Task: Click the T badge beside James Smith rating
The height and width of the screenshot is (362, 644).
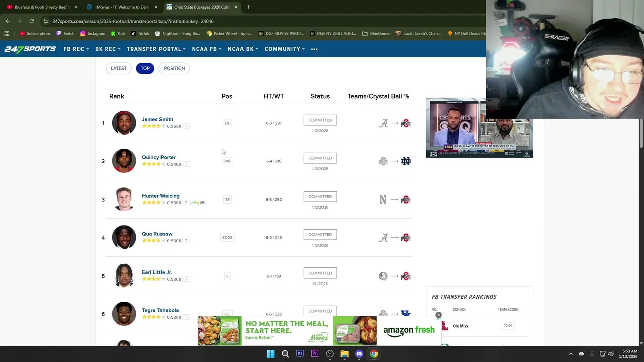Action: pyautogui.click(x=186, y=126)
